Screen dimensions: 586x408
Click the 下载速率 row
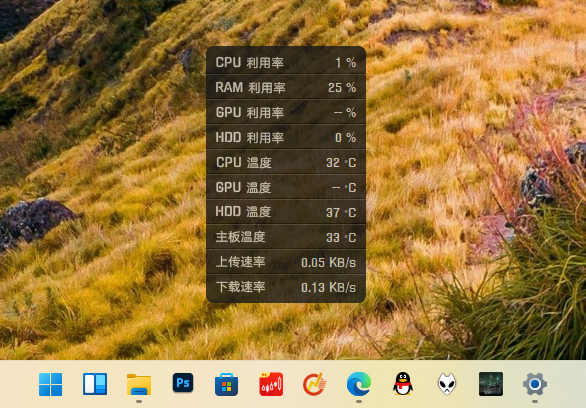point(286,287)
